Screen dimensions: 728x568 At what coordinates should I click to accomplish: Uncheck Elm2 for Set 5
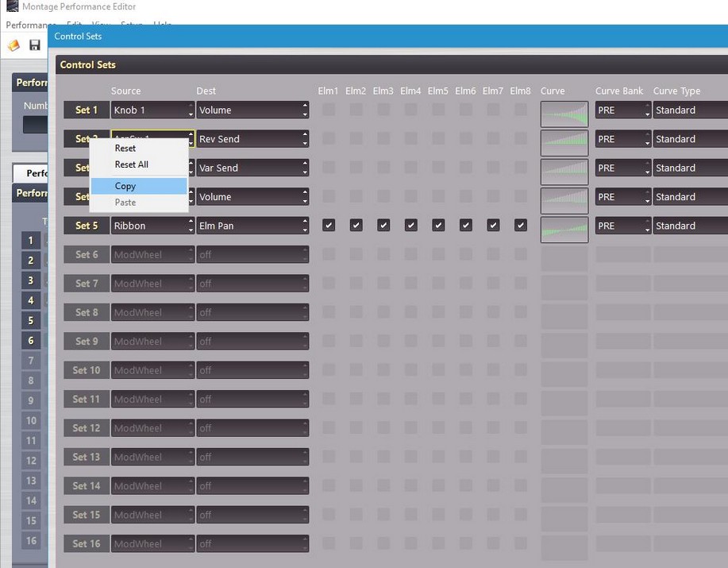click(356, 226)
